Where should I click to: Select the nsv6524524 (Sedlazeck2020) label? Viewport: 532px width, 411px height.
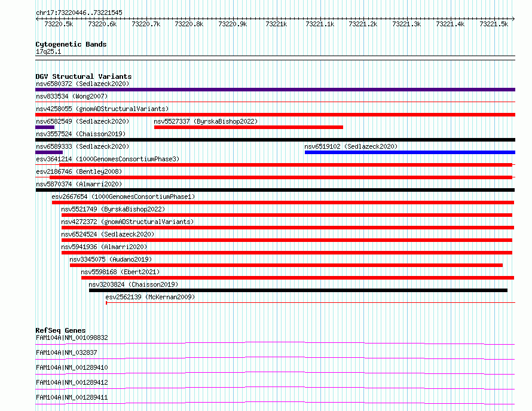point(108,234)
